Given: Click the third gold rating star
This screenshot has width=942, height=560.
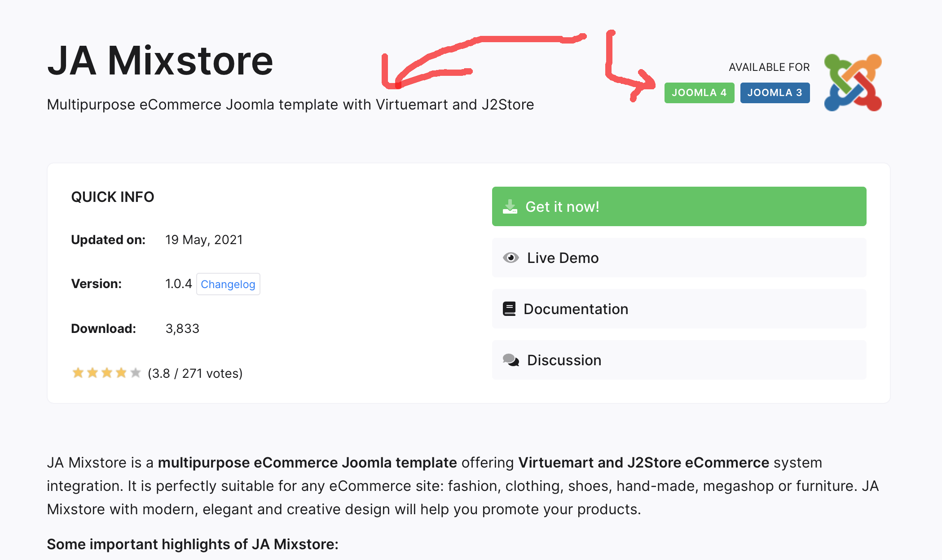Looking at the screenshot, I should coord(107,373).
